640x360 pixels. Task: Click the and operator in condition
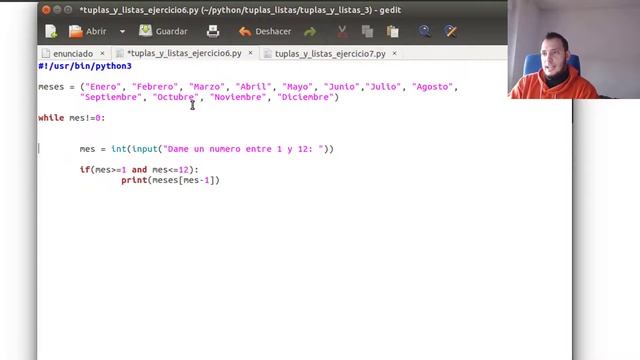point(139,170)
